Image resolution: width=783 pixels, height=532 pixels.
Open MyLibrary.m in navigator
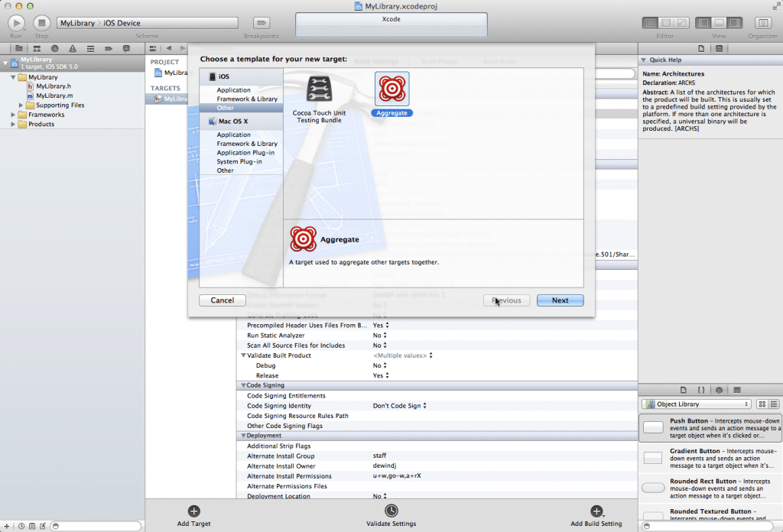(x=54, y=96)
